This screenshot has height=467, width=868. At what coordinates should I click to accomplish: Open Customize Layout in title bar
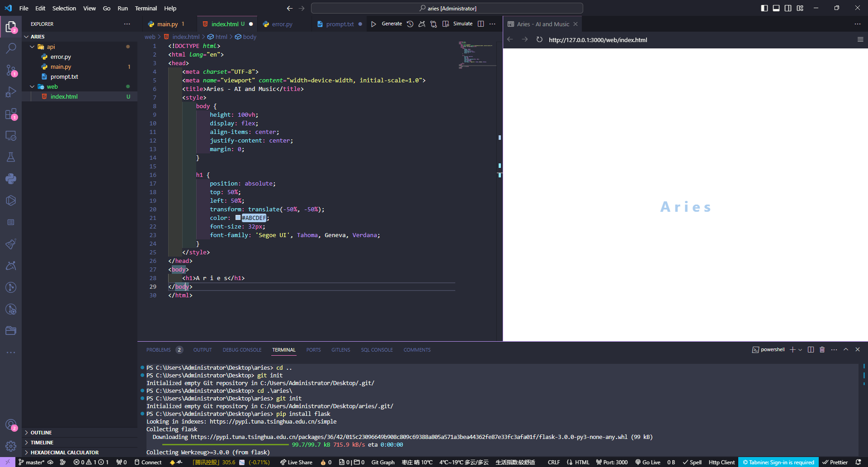[800, 8]
